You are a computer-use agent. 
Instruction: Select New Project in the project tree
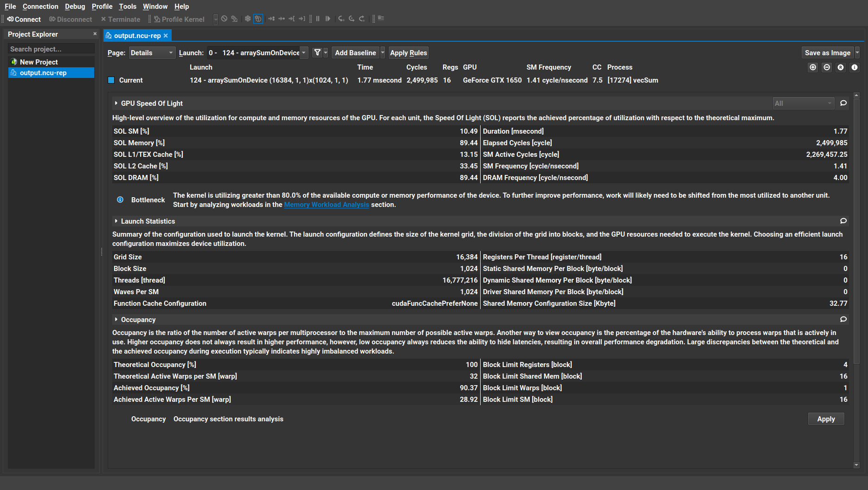click(x=39, y=62)
